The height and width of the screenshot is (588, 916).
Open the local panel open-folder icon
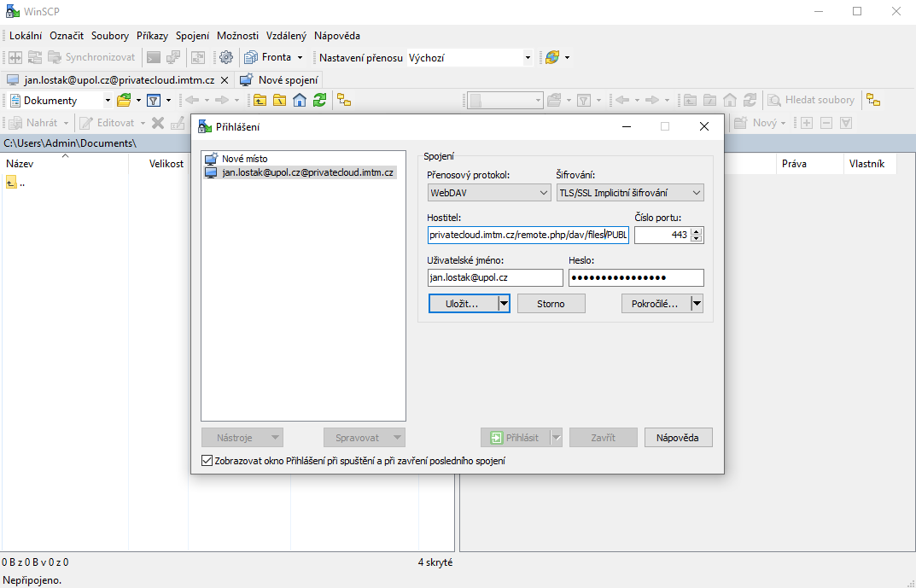point(124,101)
